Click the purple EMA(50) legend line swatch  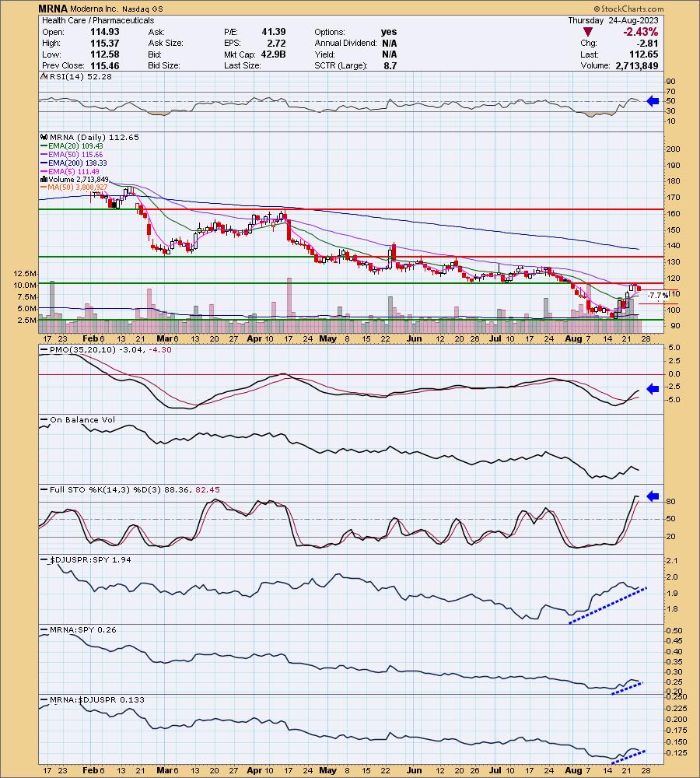click(44, 155)
